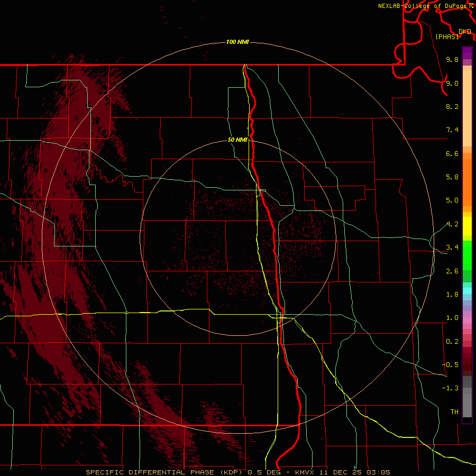The image size is (476, 476).
Task: Click the purple top segment of color bar
Action: point(467,53)
